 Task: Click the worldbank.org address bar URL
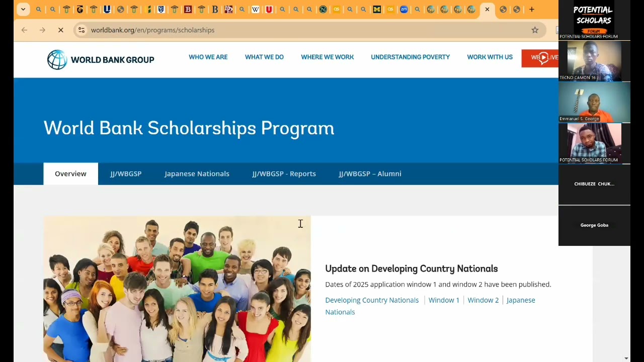click(x=152, y=30)
